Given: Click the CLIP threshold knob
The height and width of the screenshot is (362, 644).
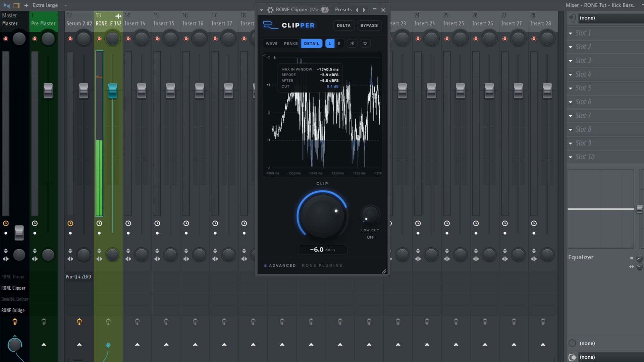Looking at the screenshot, I should (x=322, y=216).
